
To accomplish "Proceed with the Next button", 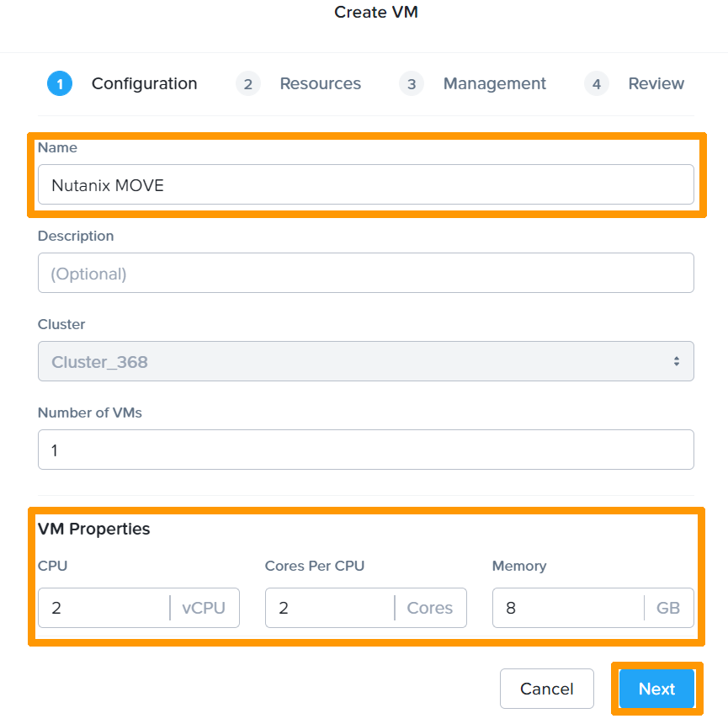I will [656, 689].
